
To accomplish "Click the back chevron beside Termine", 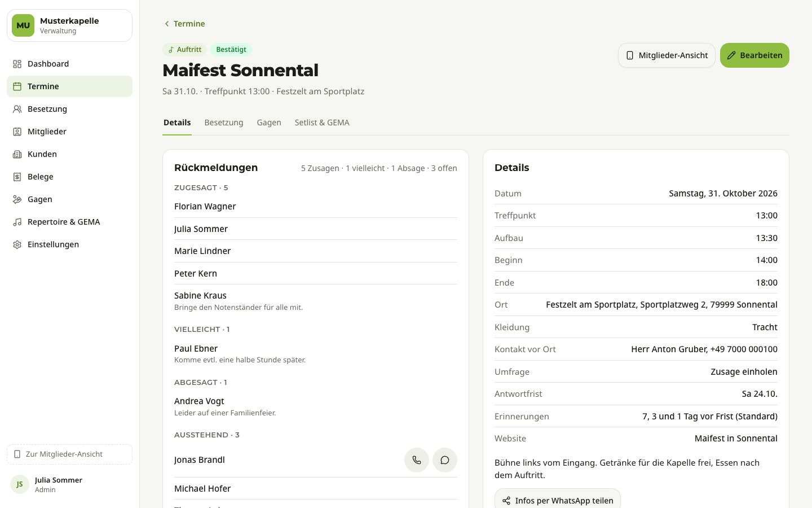I will 167,24.
